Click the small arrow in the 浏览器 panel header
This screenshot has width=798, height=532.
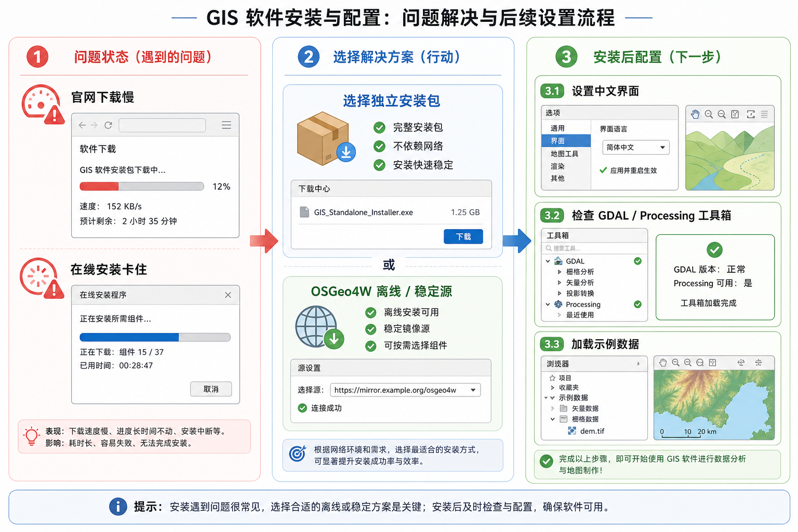click(x=639, y=364)
